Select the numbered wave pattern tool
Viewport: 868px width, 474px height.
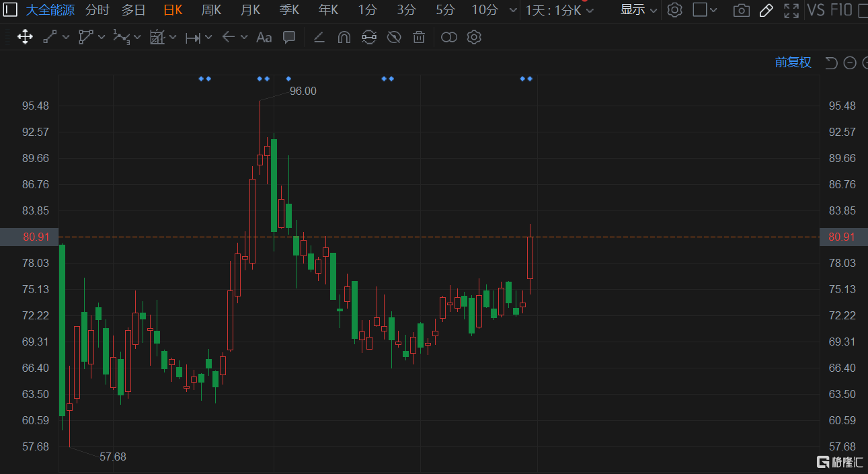pos(121,38)
